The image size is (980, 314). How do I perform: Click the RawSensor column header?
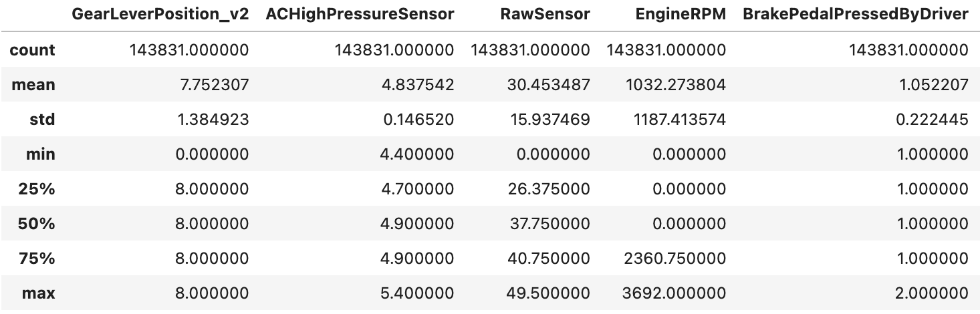[545, 15]
